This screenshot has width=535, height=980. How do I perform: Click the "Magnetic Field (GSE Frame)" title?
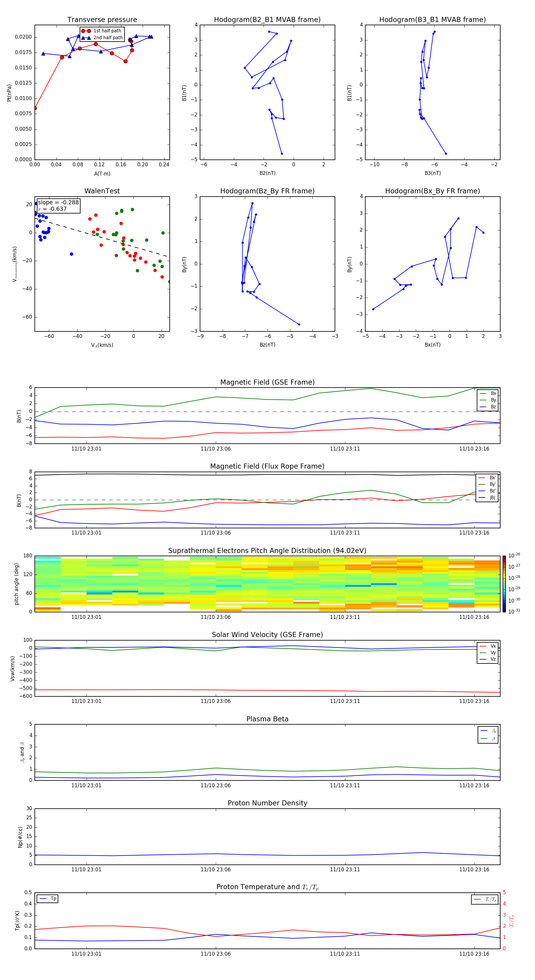pos(267,382)
